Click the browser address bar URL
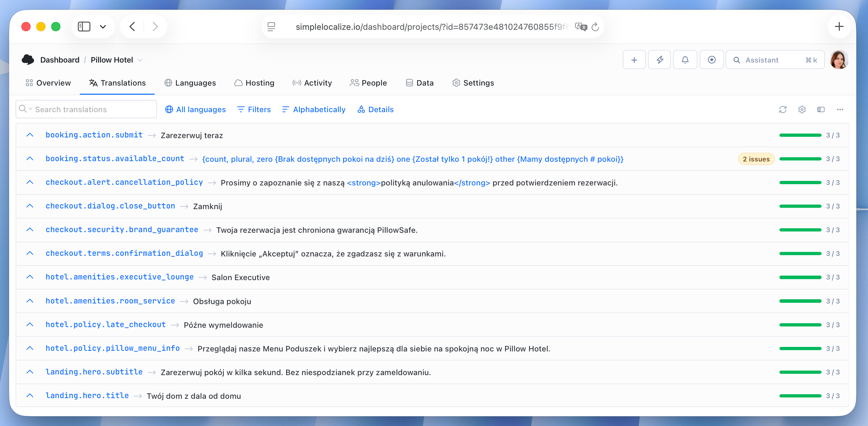The image size is (868, 426). click(432, 27)
